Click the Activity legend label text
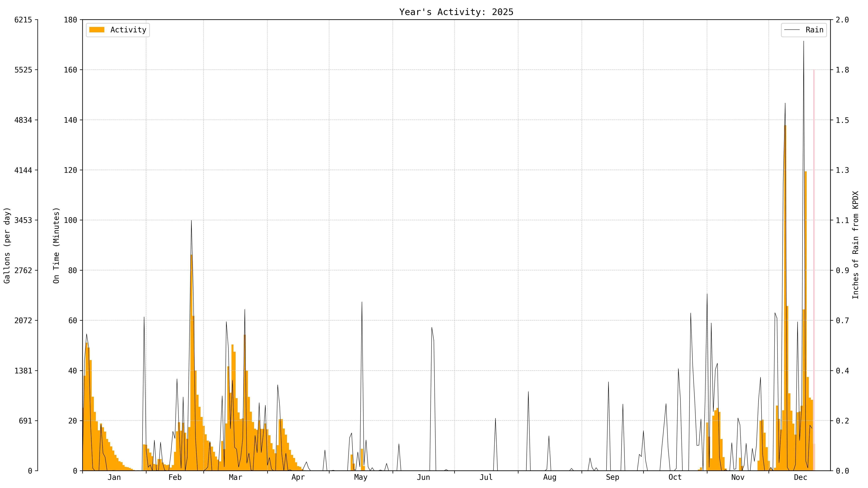Screen dimensions: 868x488 pyautogui.click(x=128, y=30)
